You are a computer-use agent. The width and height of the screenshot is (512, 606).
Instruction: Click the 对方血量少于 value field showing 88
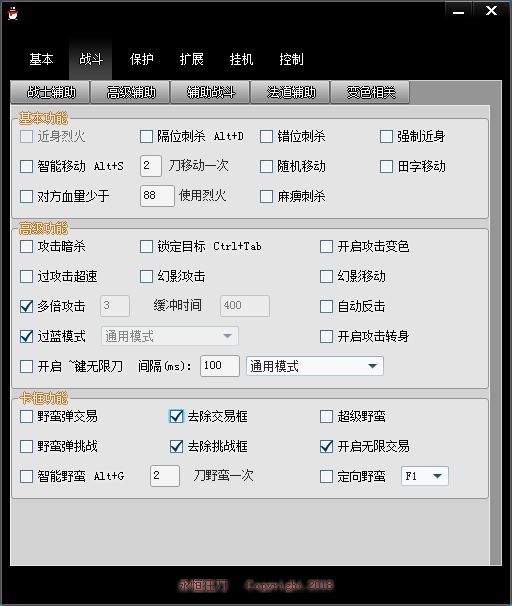click(157, 196)
